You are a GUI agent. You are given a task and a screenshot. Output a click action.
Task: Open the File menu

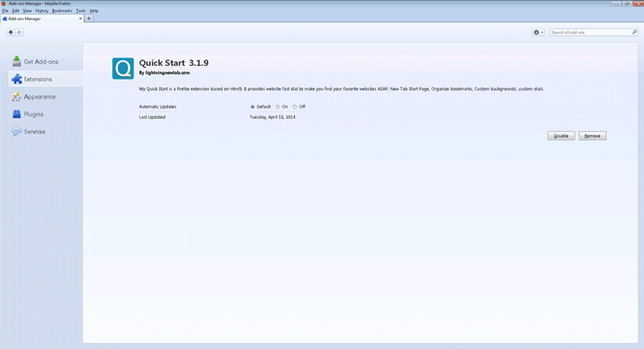(5, 11)
